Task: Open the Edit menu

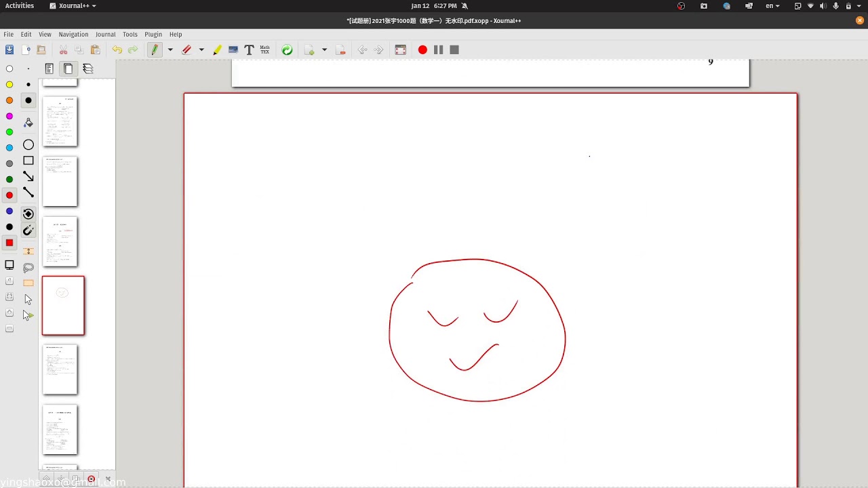Action: tap(26, 34)
